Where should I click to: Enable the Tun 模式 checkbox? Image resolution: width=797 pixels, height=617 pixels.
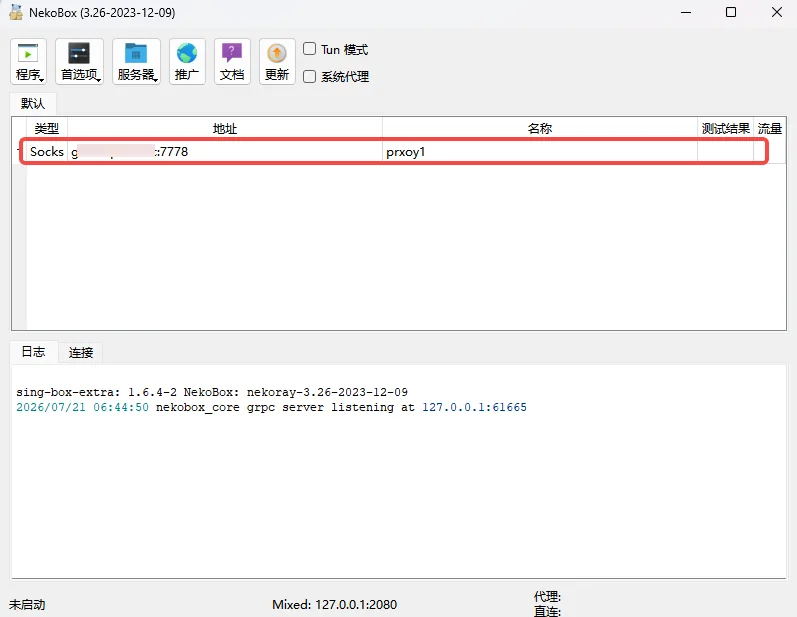click(310, 49)
